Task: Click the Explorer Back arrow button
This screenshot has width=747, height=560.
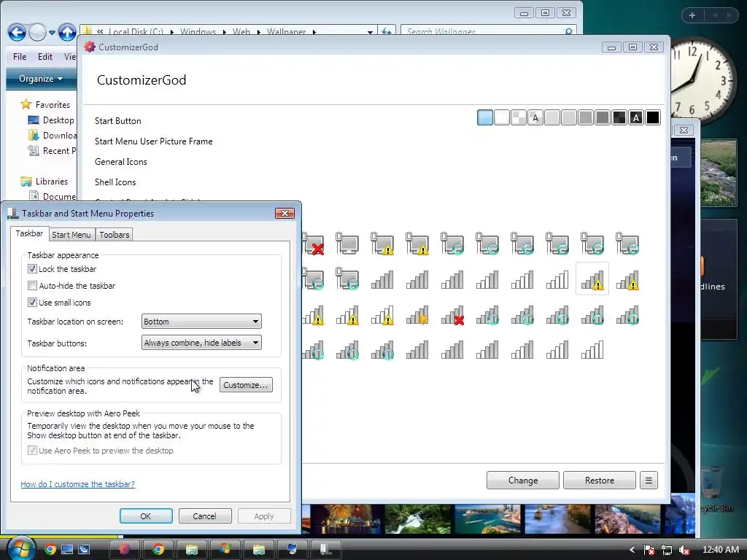Action: (17, 32)
